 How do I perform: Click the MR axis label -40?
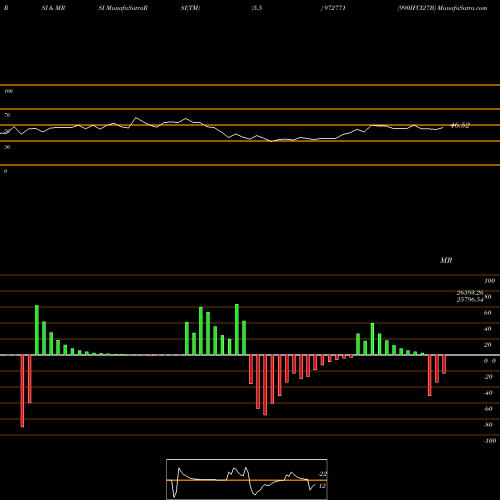click(488, 393)
